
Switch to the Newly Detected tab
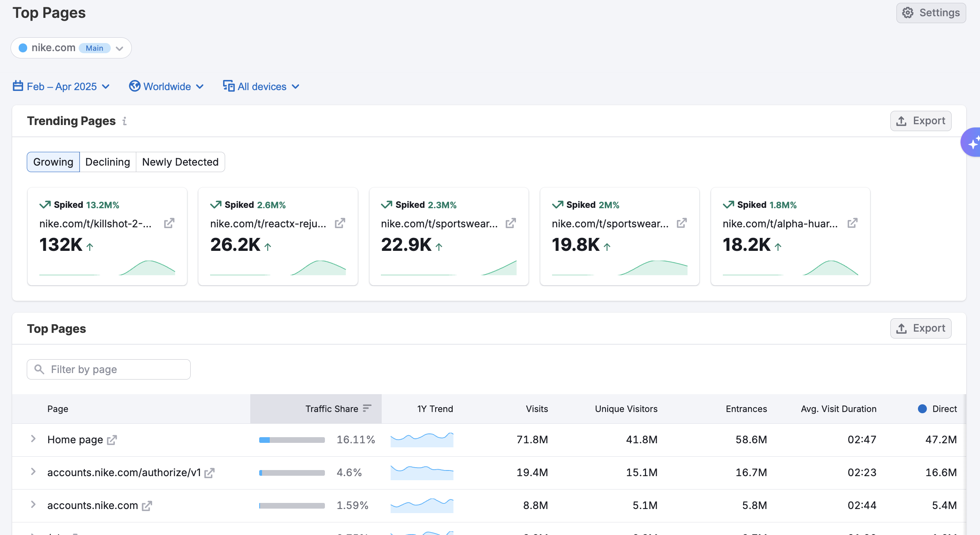coord(180,162)
